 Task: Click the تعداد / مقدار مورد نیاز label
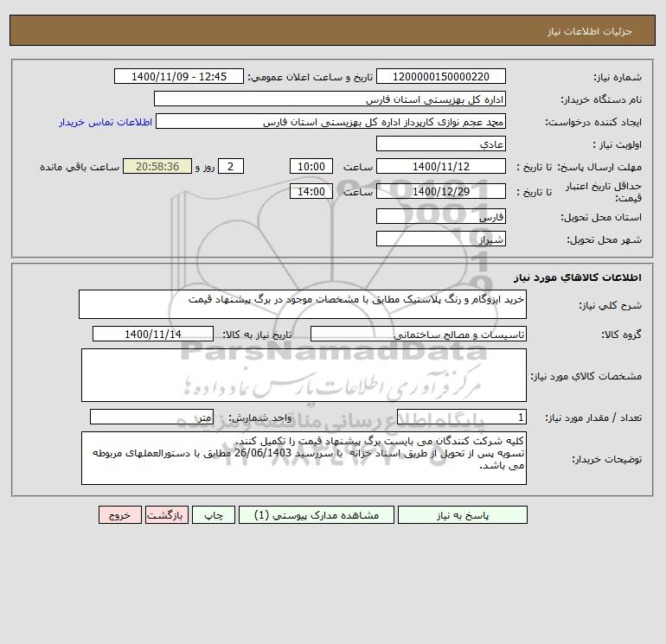(x=593, y=418)
